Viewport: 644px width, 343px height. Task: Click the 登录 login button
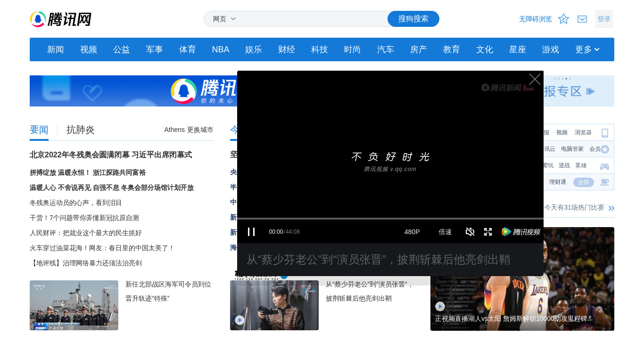pos(604,19)
